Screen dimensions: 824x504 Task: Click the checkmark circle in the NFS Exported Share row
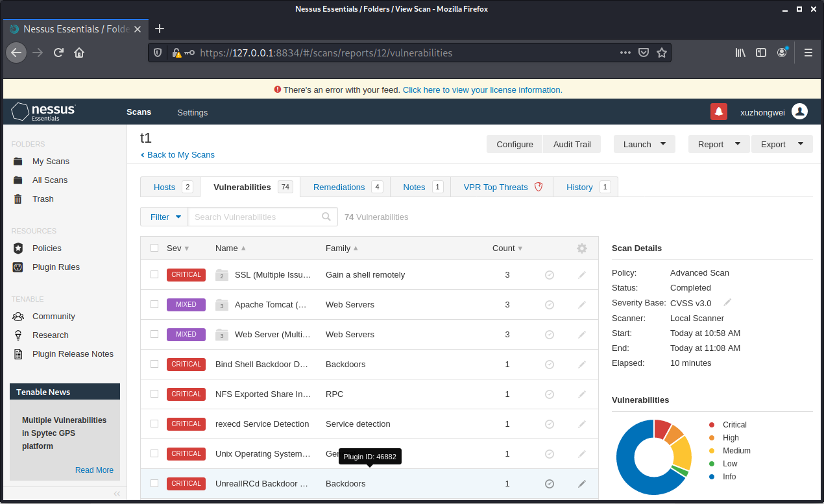pos(550,394)
